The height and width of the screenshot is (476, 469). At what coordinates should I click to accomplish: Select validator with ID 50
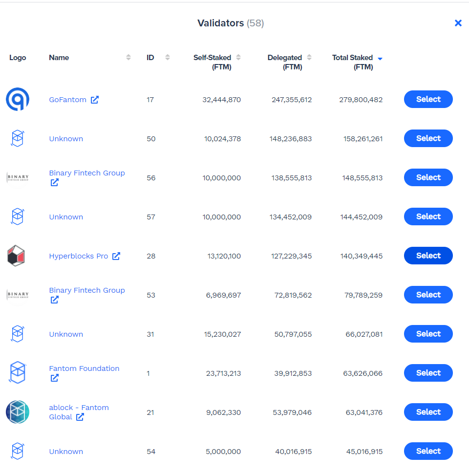428,138
